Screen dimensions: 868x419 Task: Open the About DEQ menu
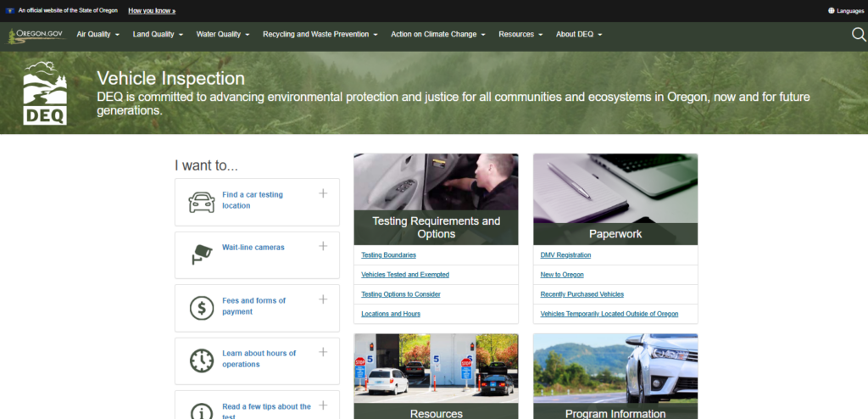(579, 35)
